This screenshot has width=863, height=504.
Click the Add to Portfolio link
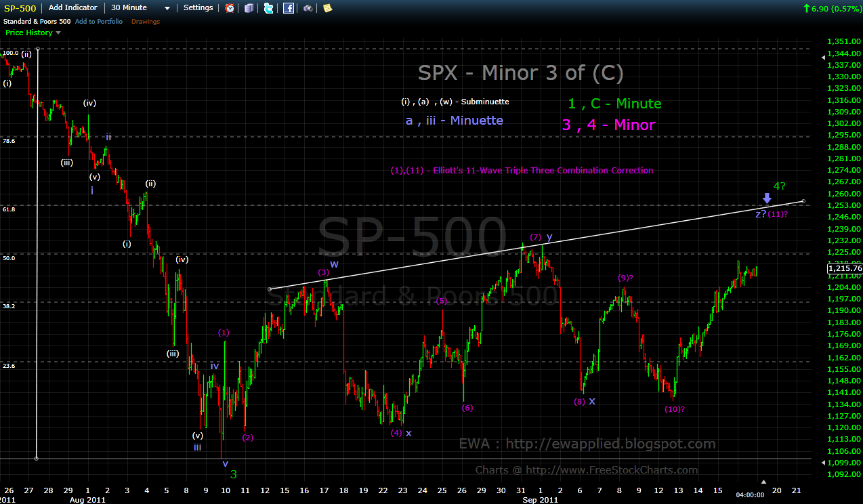click(98, 21)
